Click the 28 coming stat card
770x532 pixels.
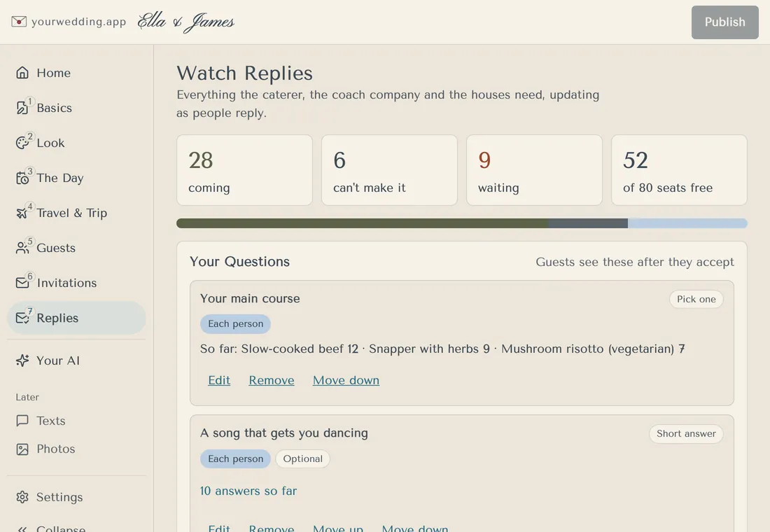244,170
